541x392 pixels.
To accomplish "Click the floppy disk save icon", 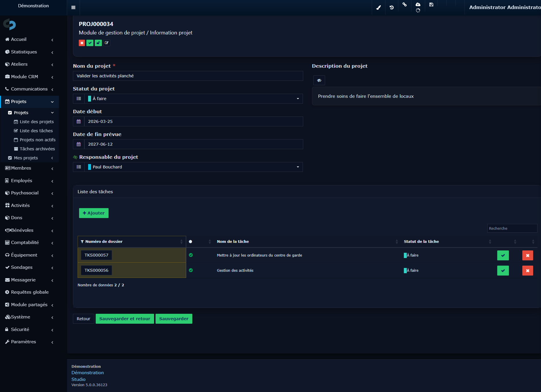I will pyautogui.click(x=431, y=4).
